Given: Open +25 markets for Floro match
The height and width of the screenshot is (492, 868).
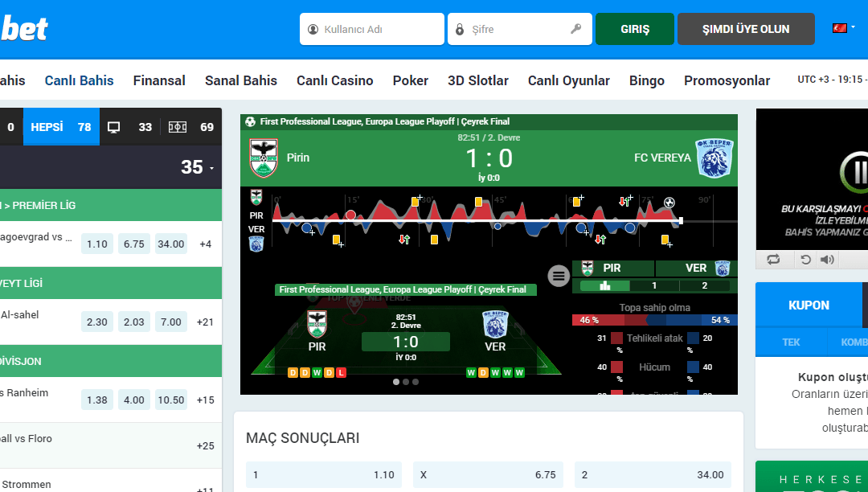Looking at the screenshot, I should tap(206, 446).
